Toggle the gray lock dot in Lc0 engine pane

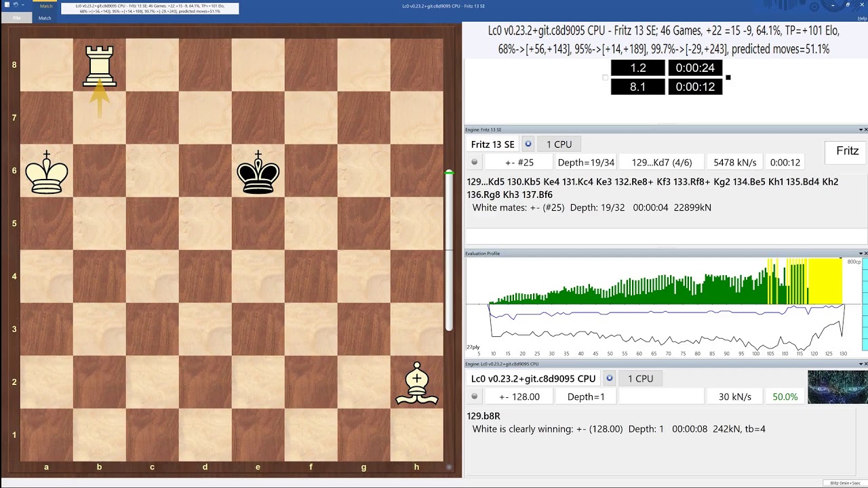pos(475,396)
